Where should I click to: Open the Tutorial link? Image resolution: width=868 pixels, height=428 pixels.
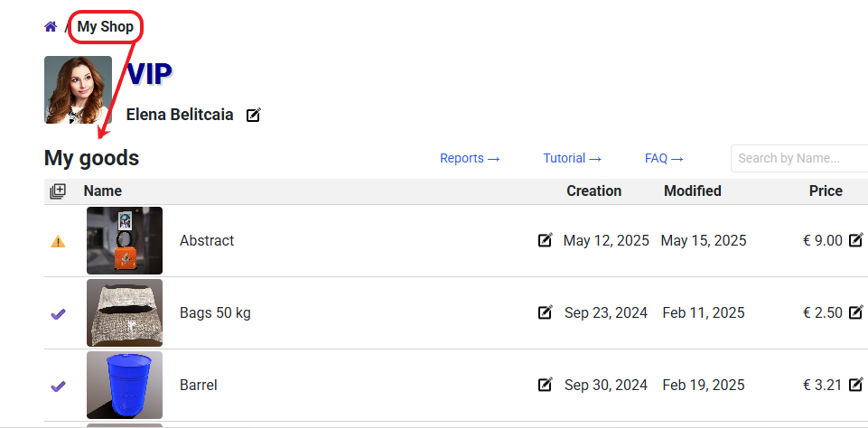click(572, 158)
